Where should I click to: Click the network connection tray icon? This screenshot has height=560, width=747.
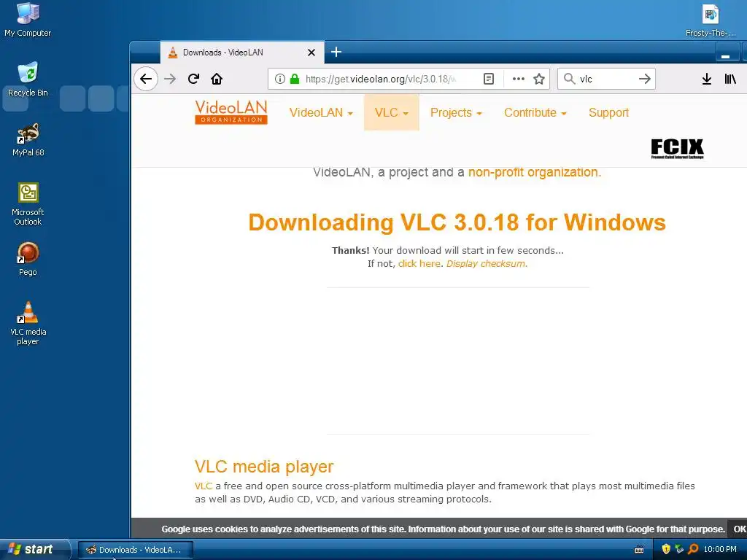point(679,549)
